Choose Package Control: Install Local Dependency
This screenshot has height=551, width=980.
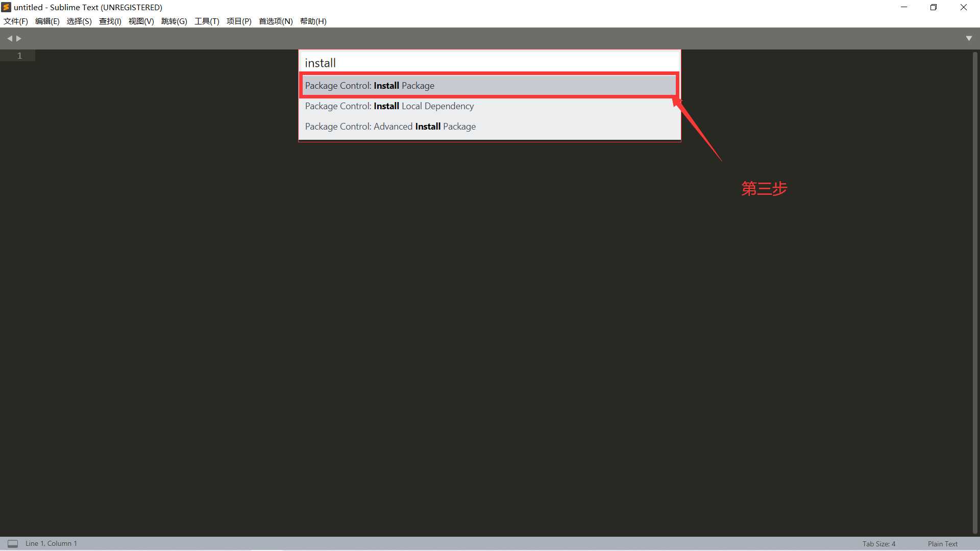click(489, 106)
